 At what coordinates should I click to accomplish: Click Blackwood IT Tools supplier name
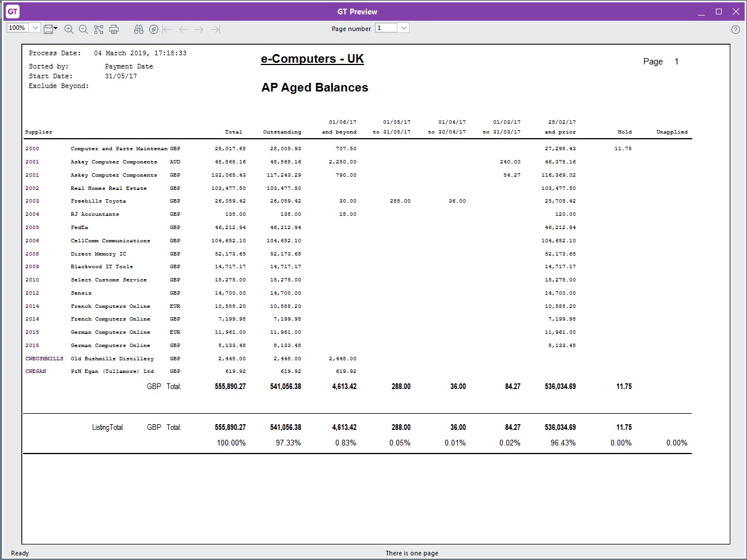102,266
